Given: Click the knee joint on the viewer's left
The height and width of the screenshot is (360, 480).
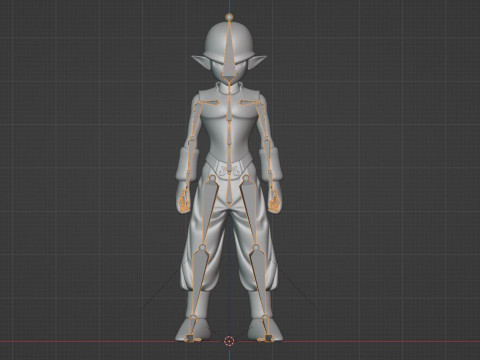Looking at the screenshot, I should pyautogui.click(x=202, y=248).
